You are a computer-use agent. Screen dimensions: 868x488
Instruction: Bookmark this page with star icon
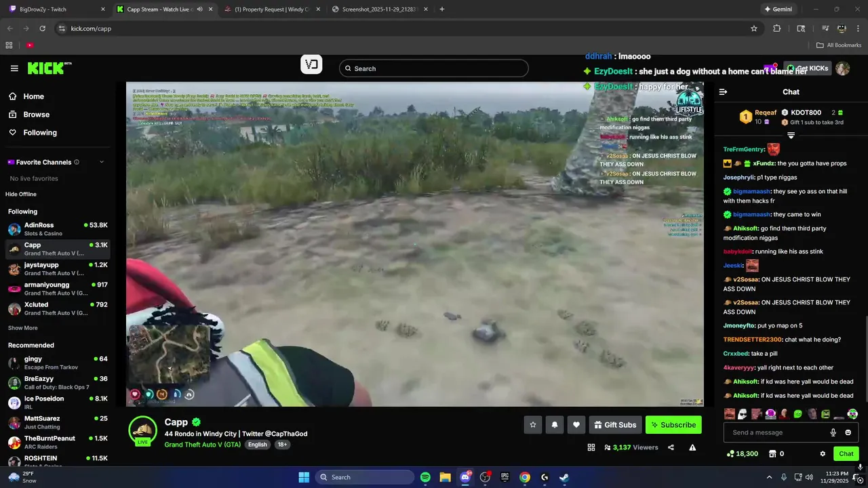pos(753,28)
